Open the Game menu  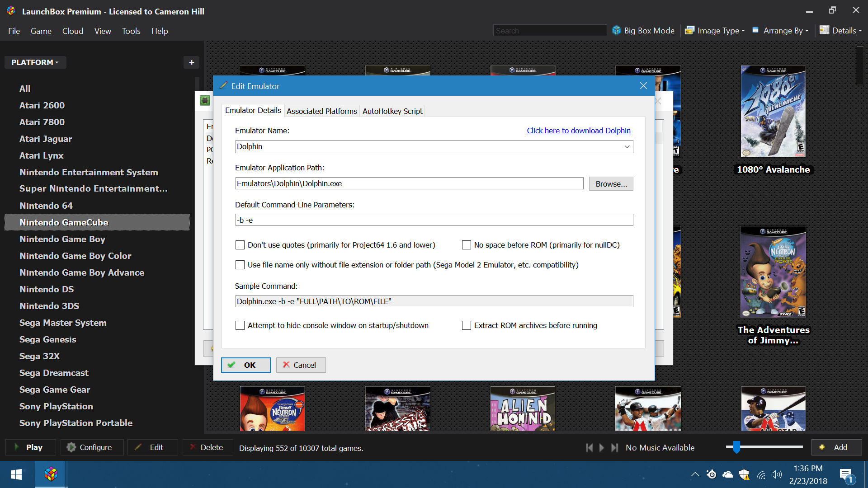click(41, 31)
